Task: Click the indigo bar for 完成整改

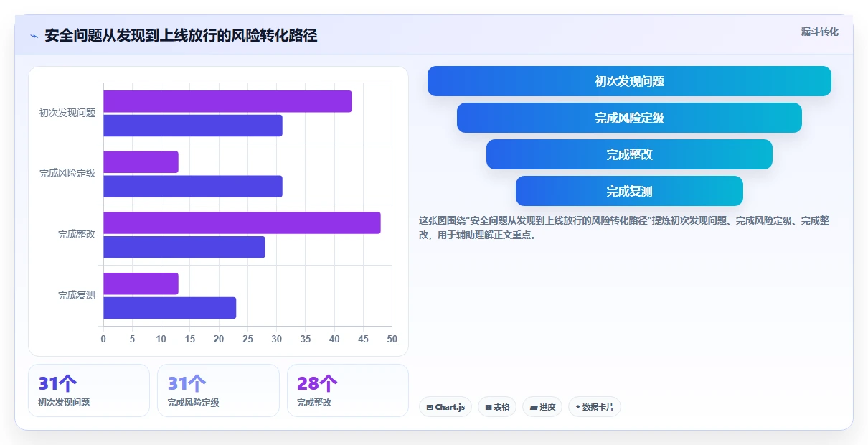Action: (x=184, y=247)
